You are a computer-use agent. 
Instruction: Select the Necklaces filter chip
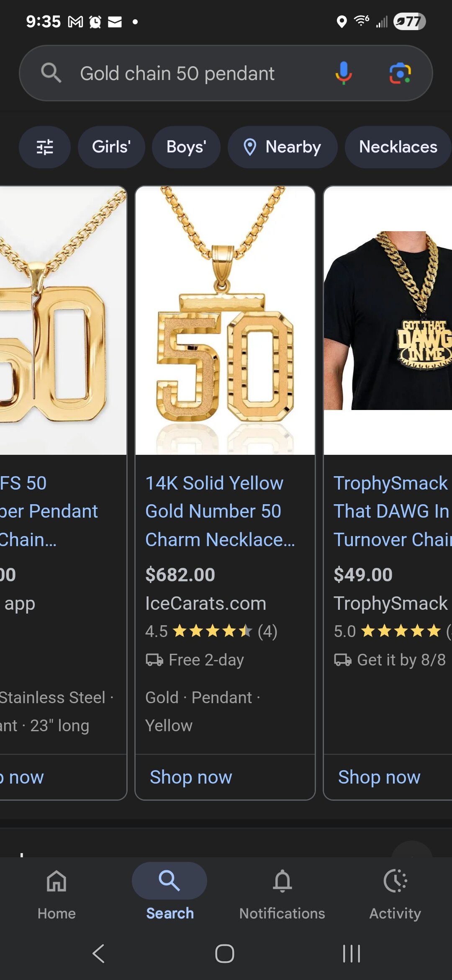coord(398,147)
